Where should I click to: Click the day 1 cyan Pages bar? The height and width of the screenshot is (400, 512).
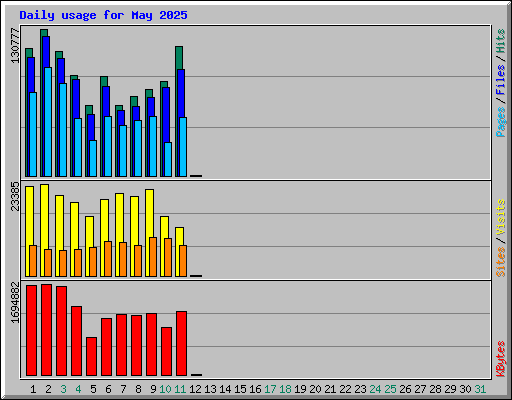coord(33,134)
